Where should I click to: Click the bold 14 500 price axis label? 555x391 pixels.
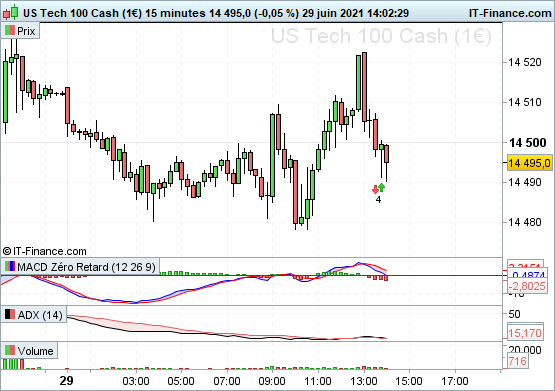coord(527,143)
